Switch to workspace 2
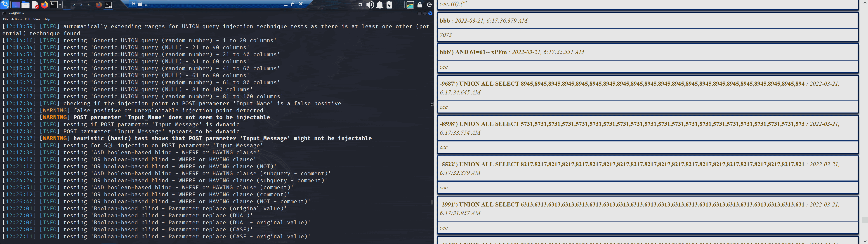Screen dimensions: 868x244 coord(74,5)
